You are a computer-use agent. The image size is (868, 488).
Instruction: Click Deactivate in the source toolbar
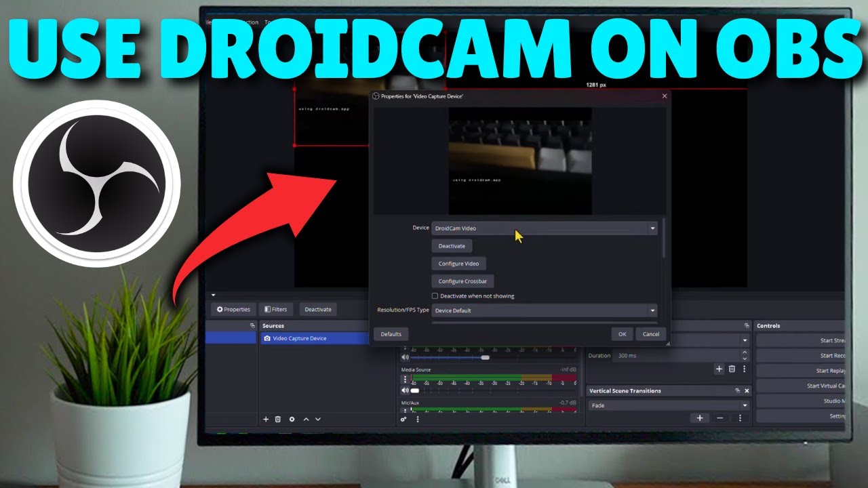318,310
